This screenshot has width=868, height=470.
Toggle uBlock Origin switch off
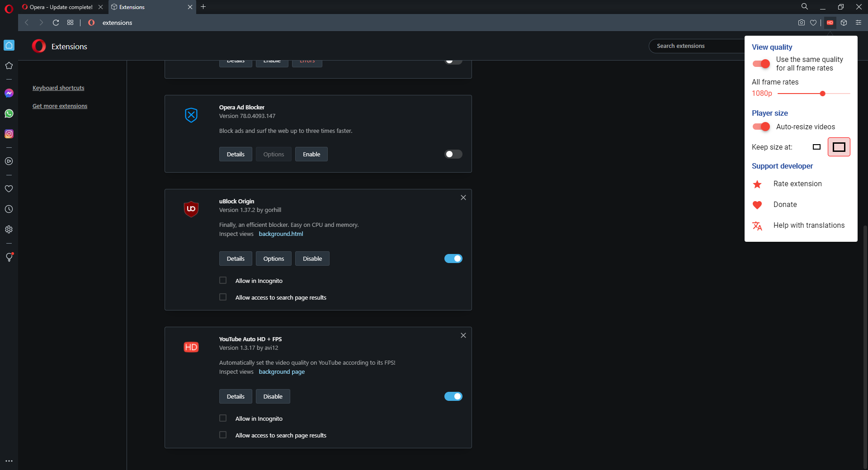click(453, 258)
